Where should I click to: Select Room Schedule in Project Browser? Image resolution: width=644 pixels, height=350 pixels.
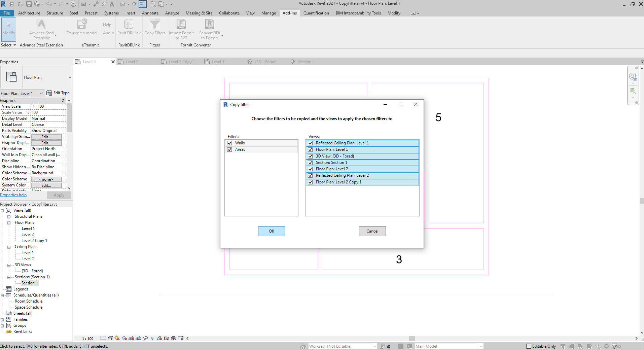29,301
